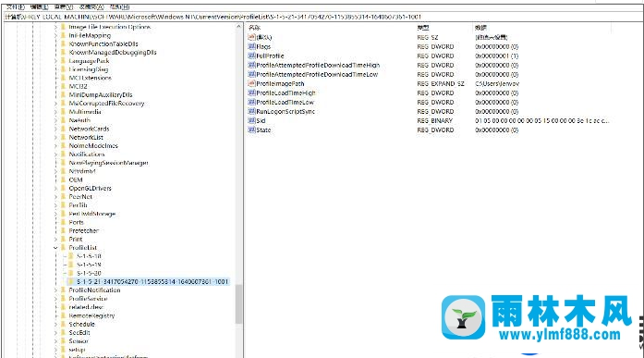Click the C:\Users\ path data cell
Viewport: 644px width, 358px height.
pos(497,83)
